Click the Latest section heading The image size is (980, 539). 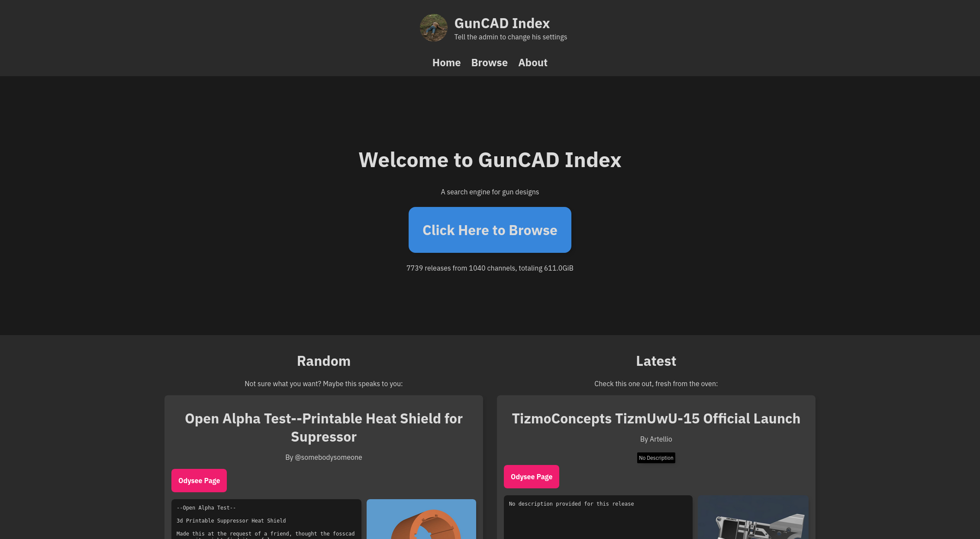pos(656,361)
